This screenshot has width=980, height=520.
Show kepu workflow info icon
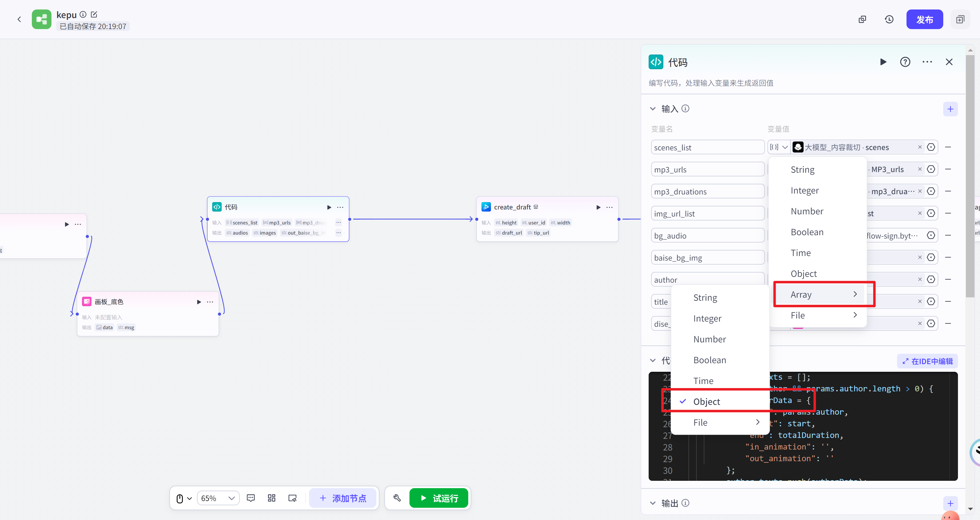(x=83, y=14)
